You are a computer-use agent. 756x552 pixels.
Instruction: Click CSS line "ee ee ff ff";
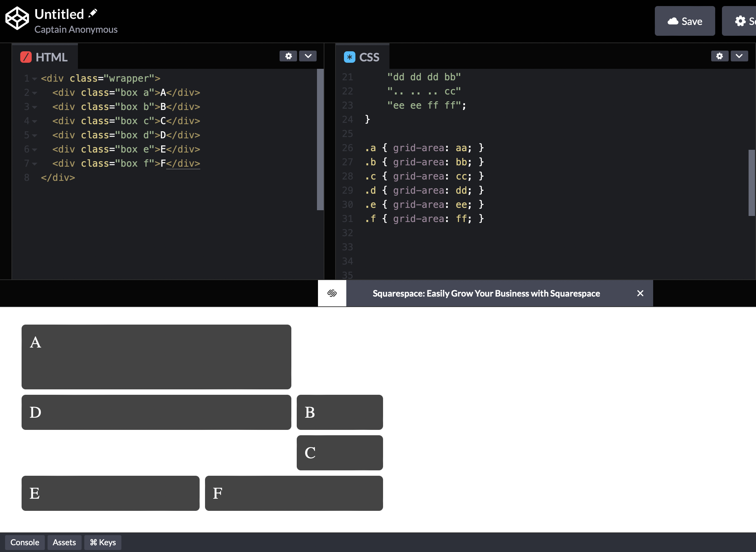click(x=427, y=105)
